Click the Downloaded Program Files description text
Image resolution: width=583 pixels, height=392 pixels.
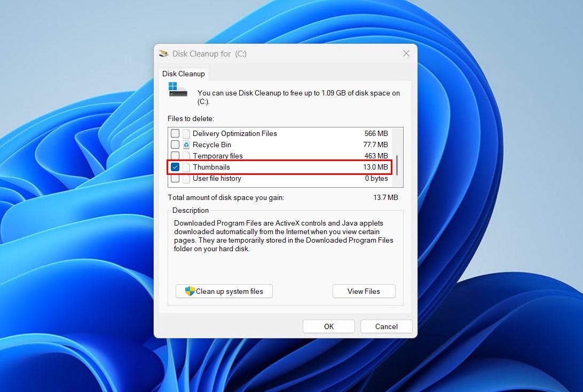[x=283, y=236]
